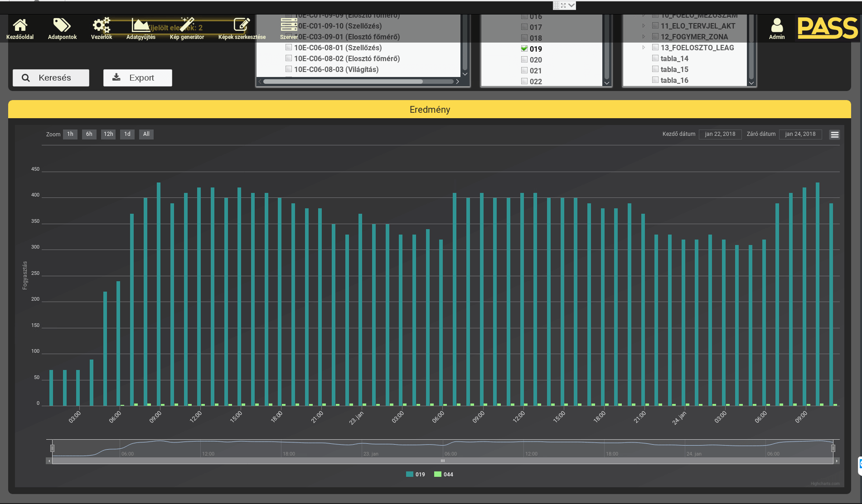The width and height of the screenshot is (862, 504).
Task: Expand the 12_FOGYMER_ZONA tree node
Action: (x=644, y=37)
